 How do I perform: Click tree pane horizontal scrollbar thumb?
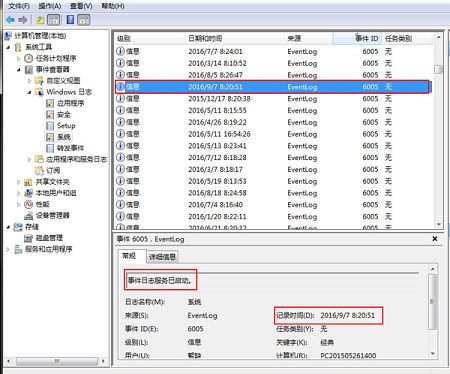pyautogui.click(x=57, y=361)
